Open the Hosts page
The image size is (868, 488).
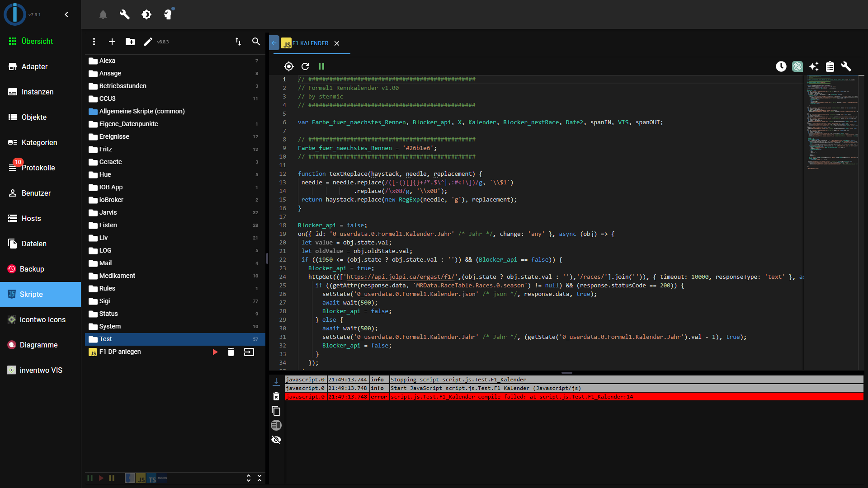pos(41,218)
